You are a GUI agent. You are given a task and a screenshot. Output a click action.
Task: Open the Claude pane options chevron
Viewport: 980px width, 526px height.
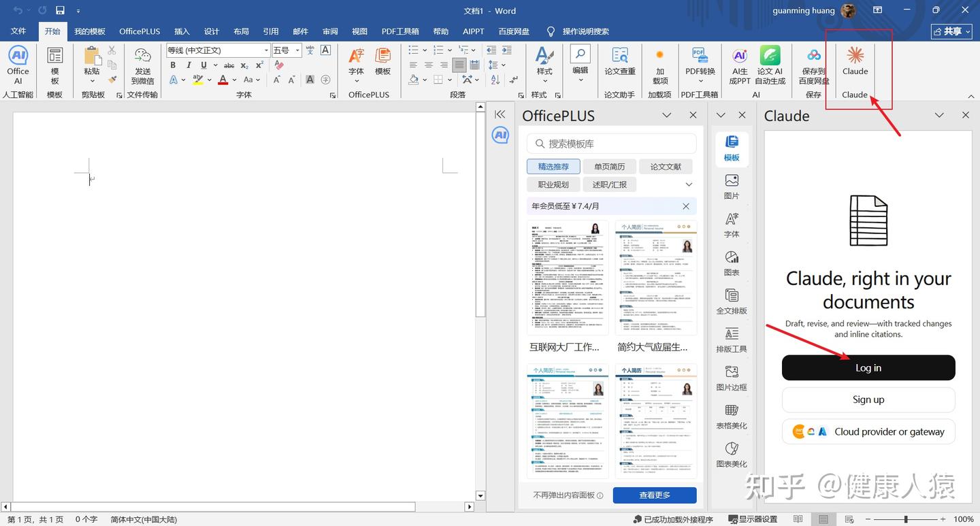point(939,115)
